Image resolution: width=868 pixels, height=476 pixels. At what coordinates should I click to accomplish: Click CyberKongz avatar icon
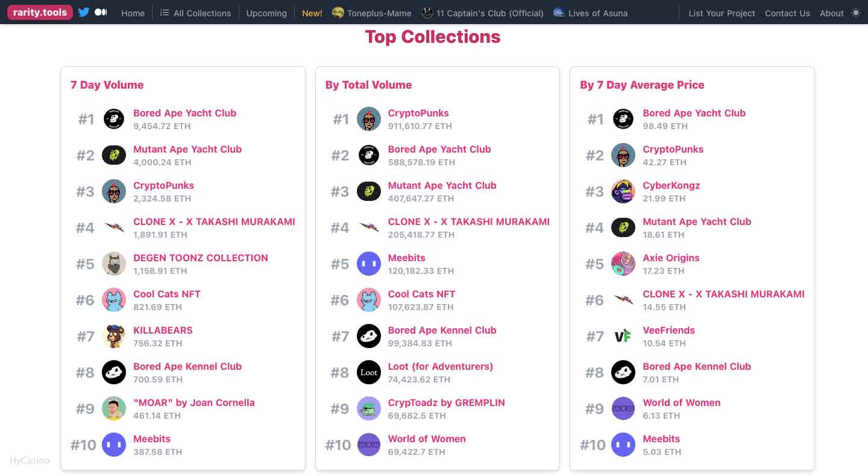tap(623, 191)
